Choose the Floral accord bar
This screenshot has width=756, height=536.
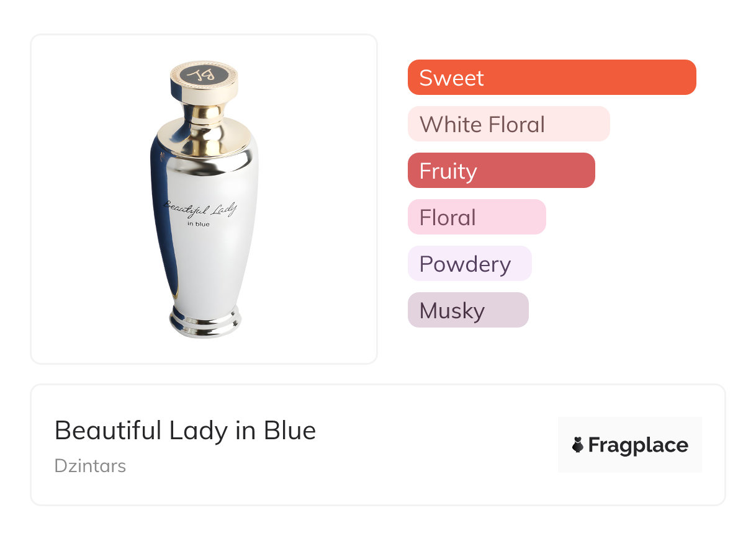pos(477,217)
